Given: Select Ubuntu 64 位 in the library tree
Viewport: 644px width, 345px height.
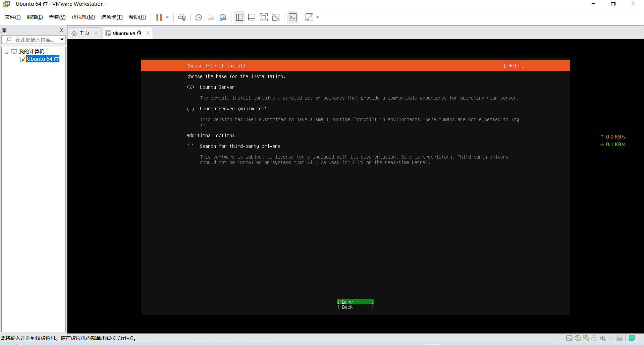Looking at the screenshot, I should [43, 59].
